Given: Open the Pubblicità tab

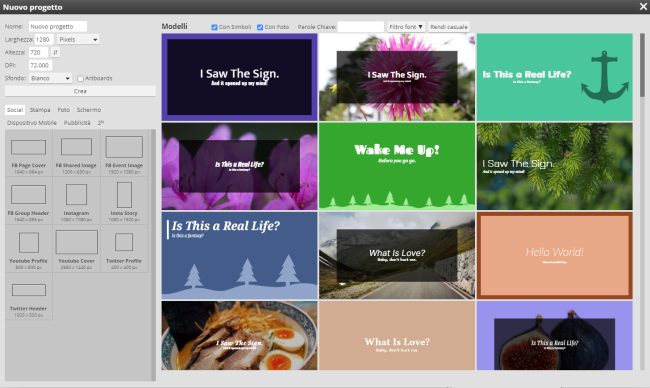Looking at the screenshot, I should (x=77, y=123).
